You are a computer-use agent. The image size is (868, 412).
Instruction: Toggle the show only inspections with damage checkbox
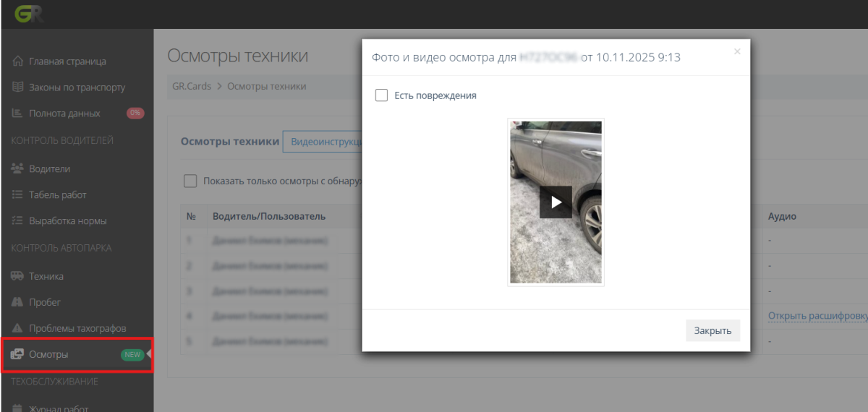click(x=190, y=181)
